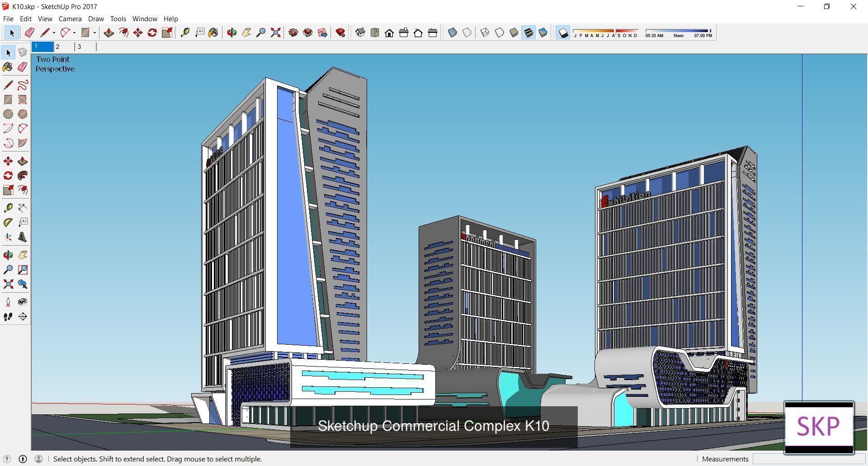Viewport: 868px width, 466px height.
Task: Switch to Back view
Action: point(418,33)
